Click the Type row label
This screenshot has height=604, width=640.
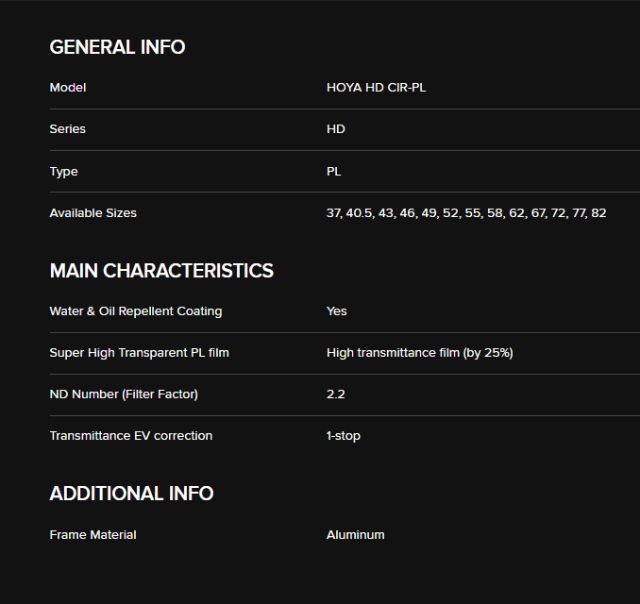pyautogui.click(x=64, y=171)
